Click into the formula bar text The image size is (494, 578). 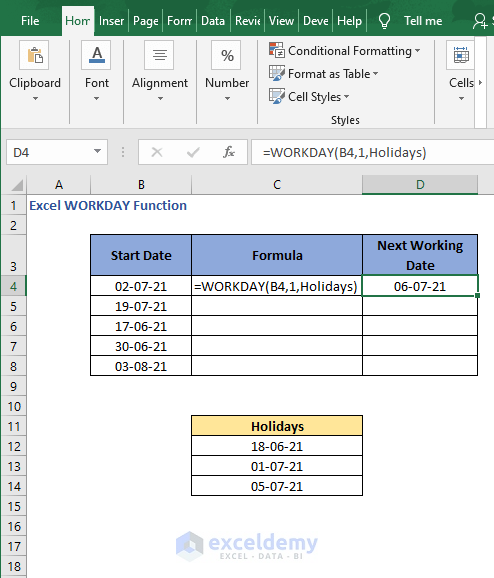point(344,152)
